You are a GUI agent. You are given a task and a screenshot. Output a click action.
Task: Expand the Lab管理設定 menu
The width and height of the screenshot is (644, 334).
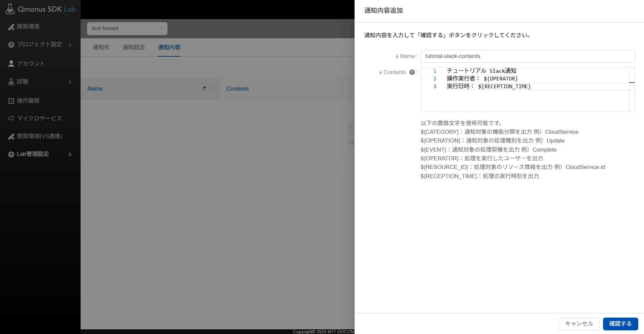70,154
